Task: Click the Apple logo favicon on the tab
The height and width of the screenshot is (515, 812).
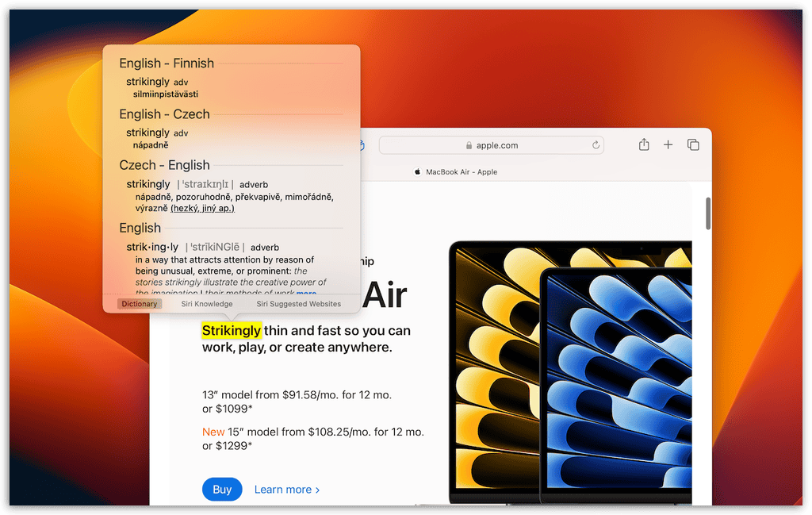Action: [x=417, y=171]
